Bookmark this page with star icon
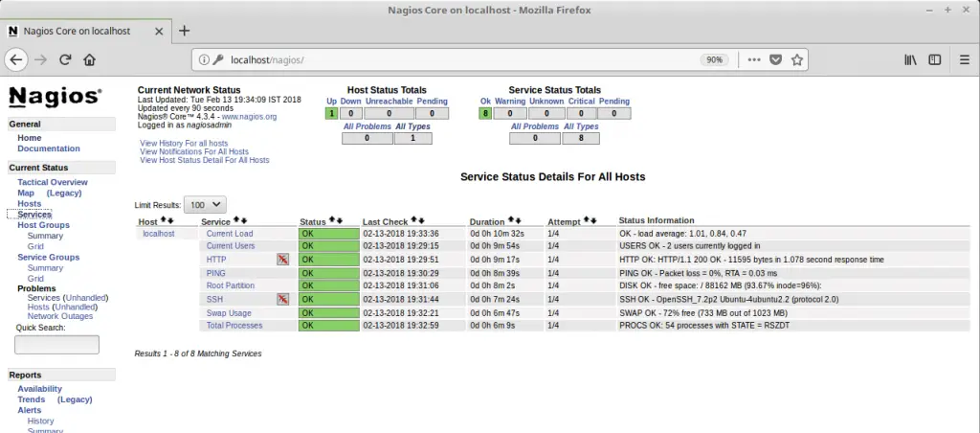 (797, 60)
